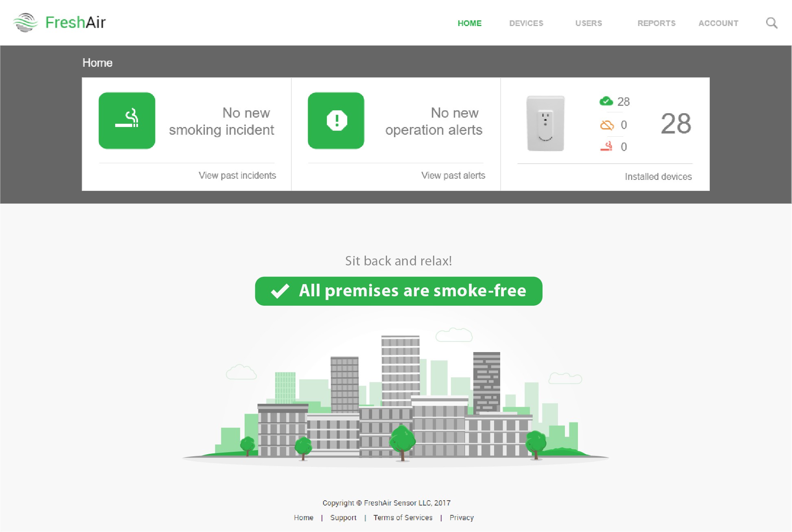Open View past alerts link
Screen dimensions: 792x532
coord(453,175)
